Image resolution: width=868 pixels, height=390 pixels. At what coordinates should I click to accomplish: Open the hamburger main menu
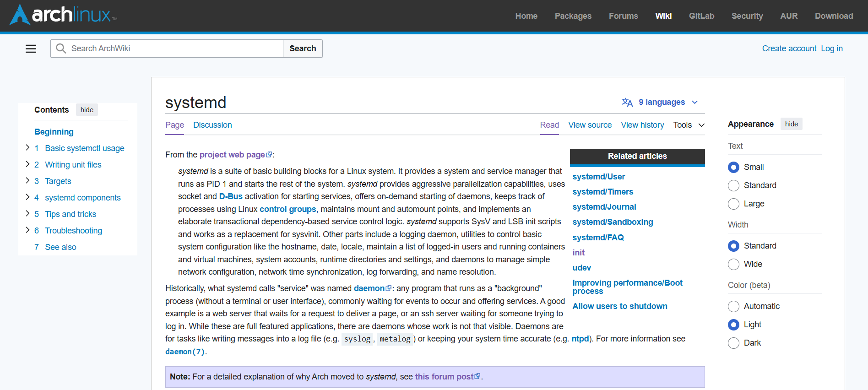(31, 49)
